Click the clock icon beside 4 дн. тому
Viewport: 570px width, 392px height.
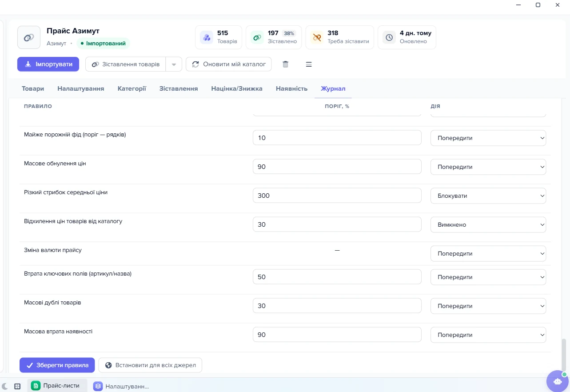tap(389, 37)
